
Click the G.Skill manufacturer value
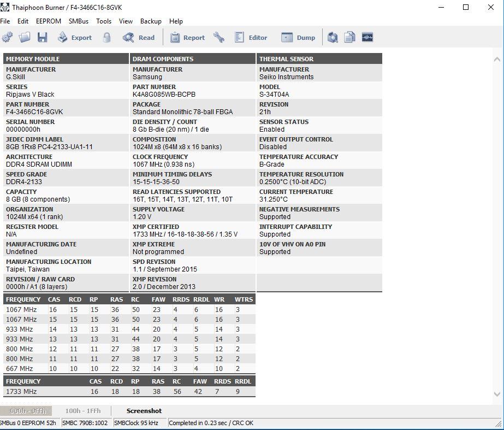point(15,77)
